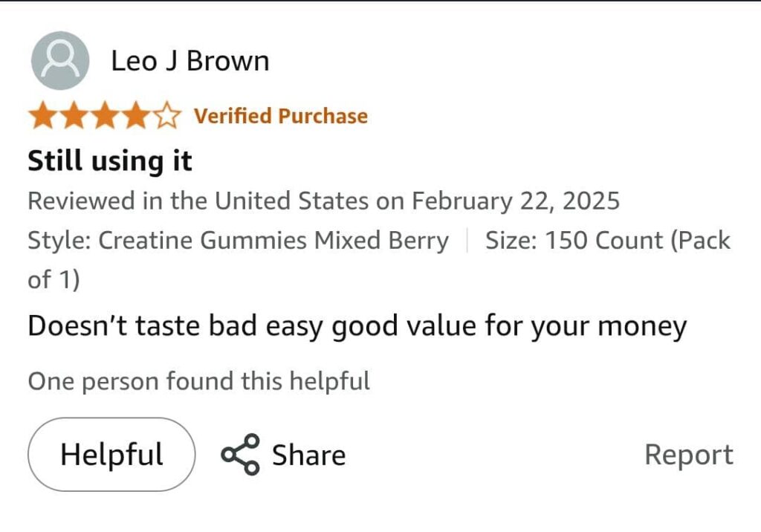Image resolution: width=761 pixels, height=532 pixels.
Task: Click the review date February 22, 2025
Action: pos(516,201)
